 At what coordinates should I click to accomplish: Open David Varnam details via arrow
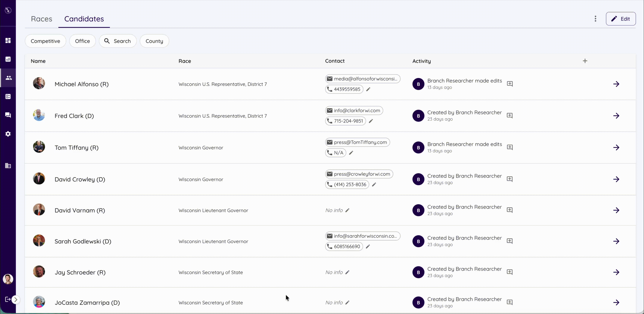coord(616,210)
